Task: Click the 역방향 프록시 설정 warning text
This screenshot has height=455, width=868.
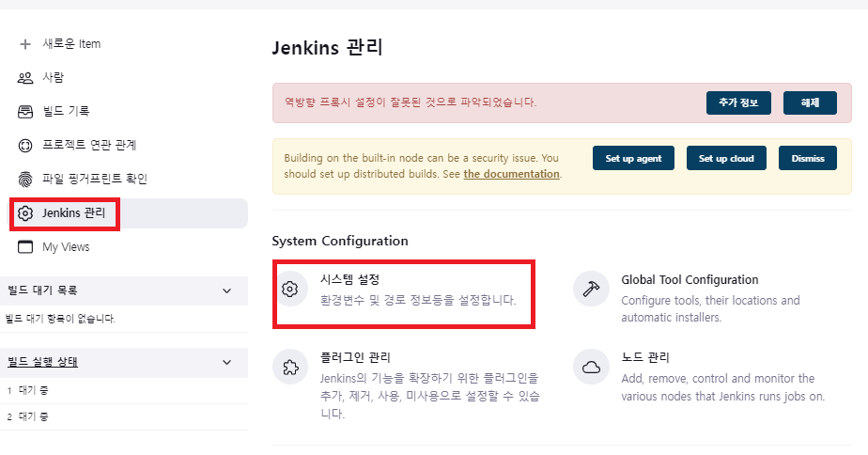Action: click(411, 102)
